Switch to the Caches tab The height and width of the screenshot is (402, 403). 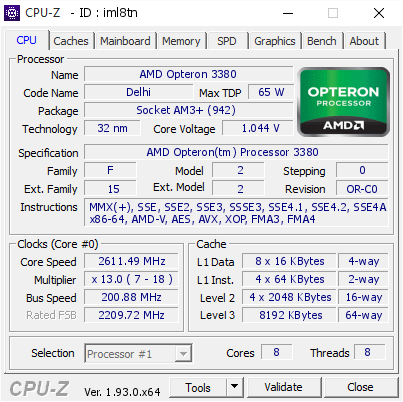click(x=71, y=41)
